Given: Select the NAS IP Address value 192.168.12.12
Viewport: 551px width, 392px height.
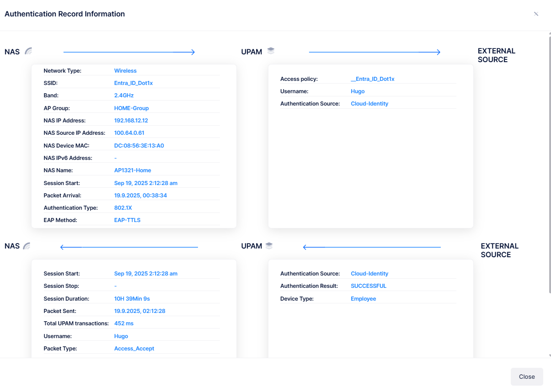Looking at the screenshot, I should tap(131, 121).
